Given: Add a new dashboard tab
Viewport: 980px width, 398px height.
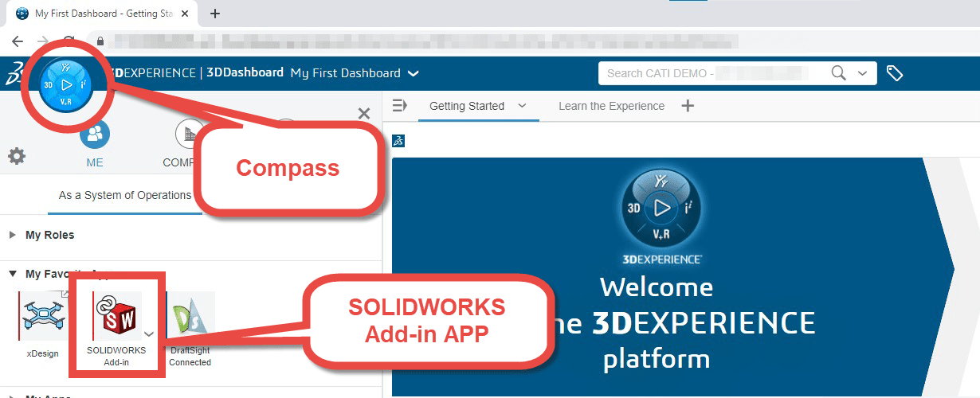Looking at the screenshot, I should coord(688,106).
